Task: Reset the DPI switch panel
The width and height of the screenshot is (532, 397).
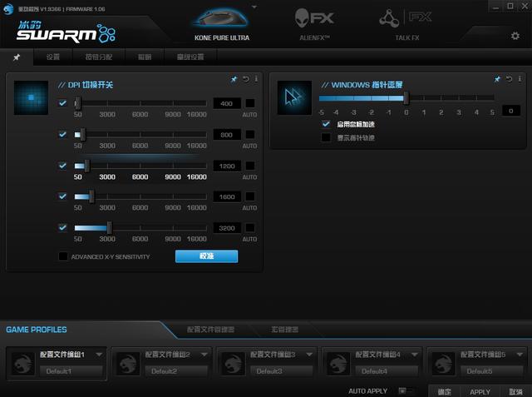Action: pos(245,79)
